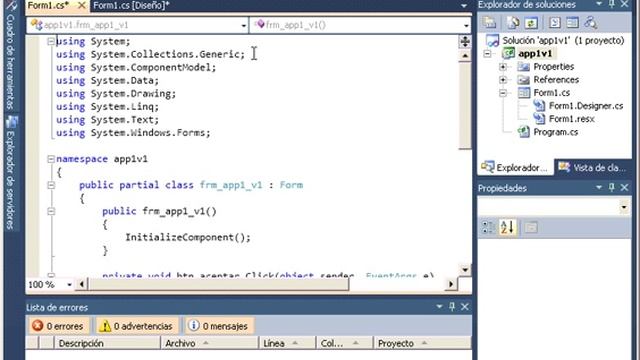Collapse the using directives region
640x360 pixels.
(x=51, y=41)
